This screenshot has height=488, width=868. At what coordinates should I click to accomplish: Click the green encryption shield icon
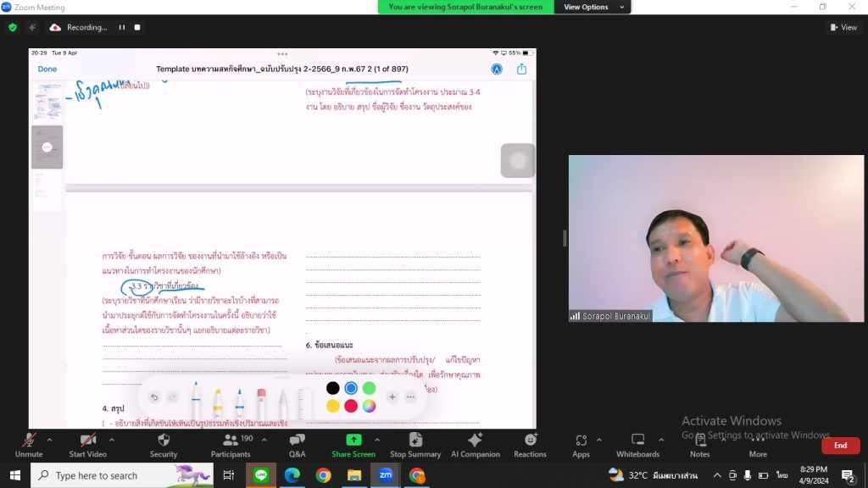coord(13,27)
